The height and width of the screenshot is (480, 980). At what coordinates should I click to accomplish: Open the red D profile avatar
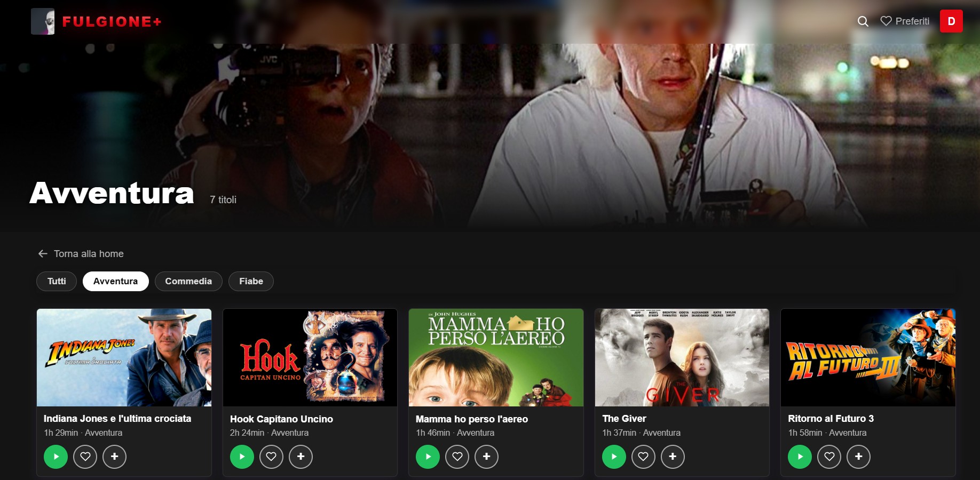pyautogui.click(x=951, y=21)
